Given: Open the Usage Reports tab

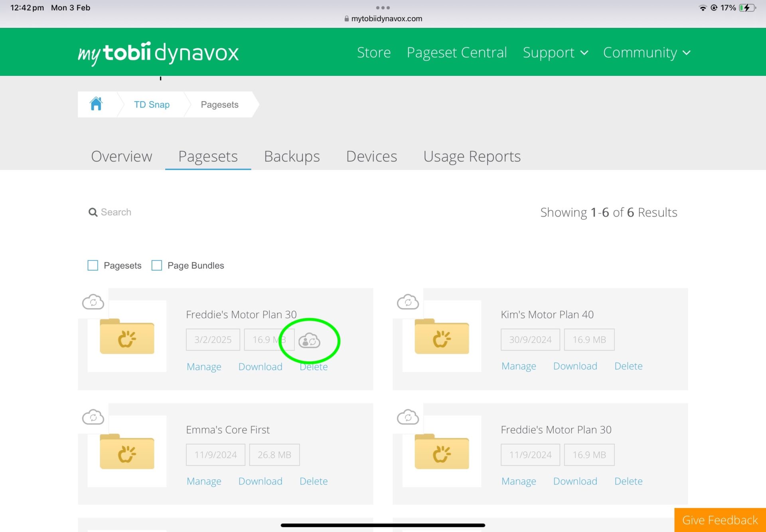Looking at the screenshot, I should pyautogui.click(x=472, y=156).
